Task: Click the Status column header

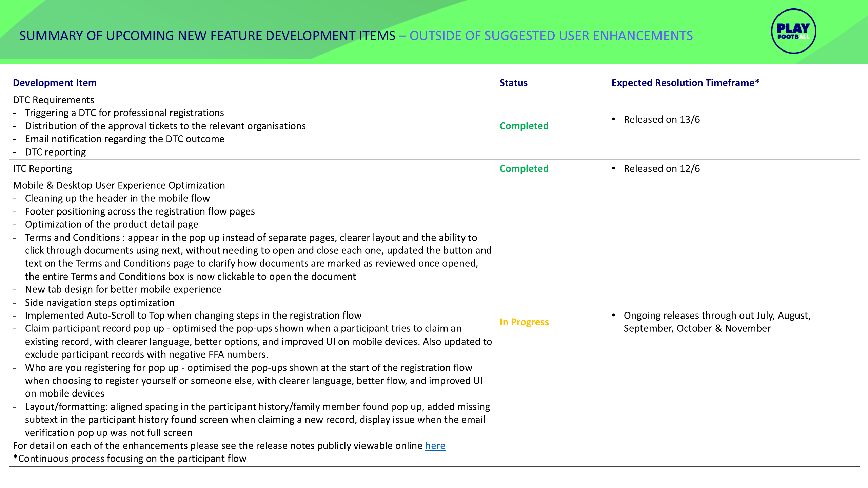Action: 513,83
